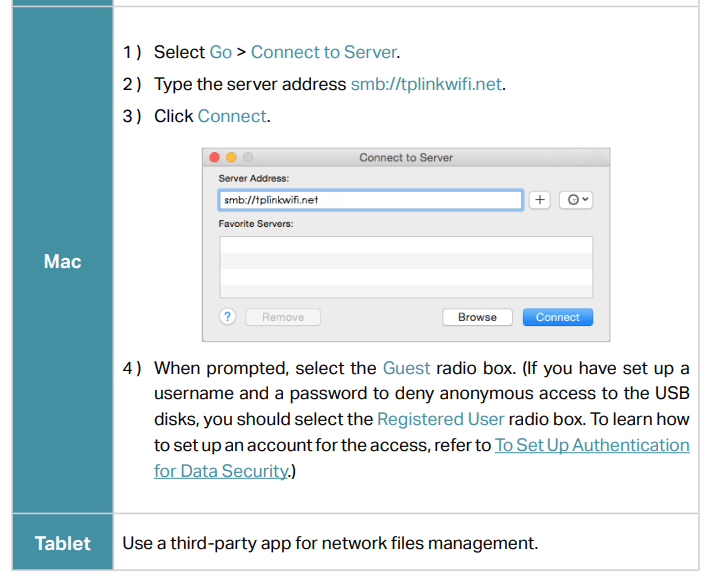This screenshot has height=579, width=707.
Task: Click the plus button beside the server address
Action: 540,200
